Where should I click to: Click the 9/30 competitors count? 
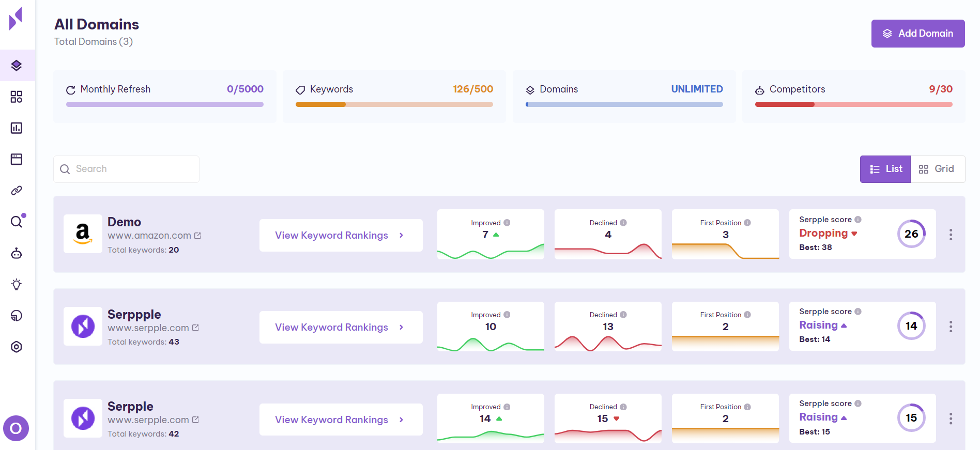point(941,89)
